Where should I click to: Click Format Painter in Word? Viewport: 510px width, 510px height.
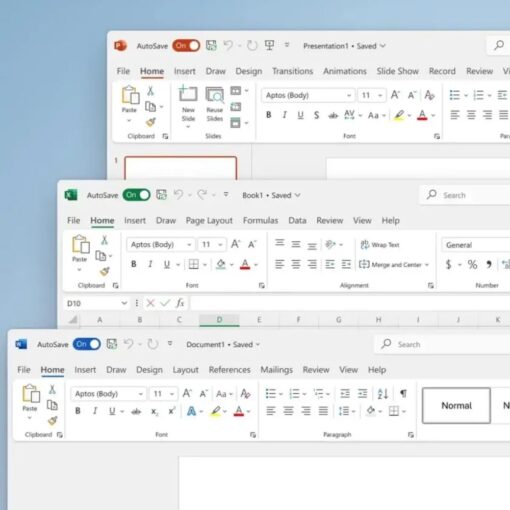52,421
